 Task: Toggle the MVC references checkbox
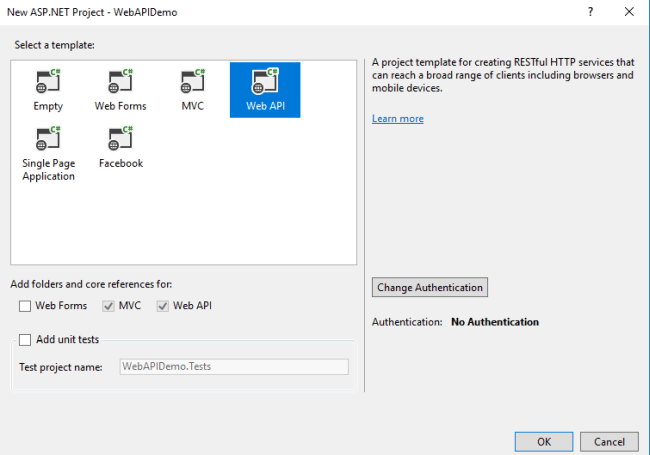[108, 306]
